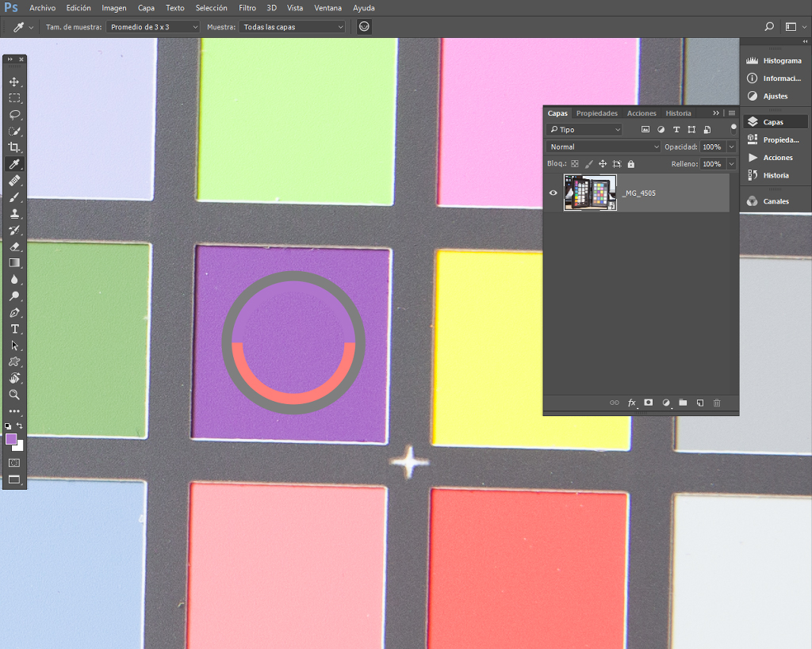The width and height of the screenshot is (812, 649).
Task: Toggle the show sampling ring option
Action: [x=364, y=26]
